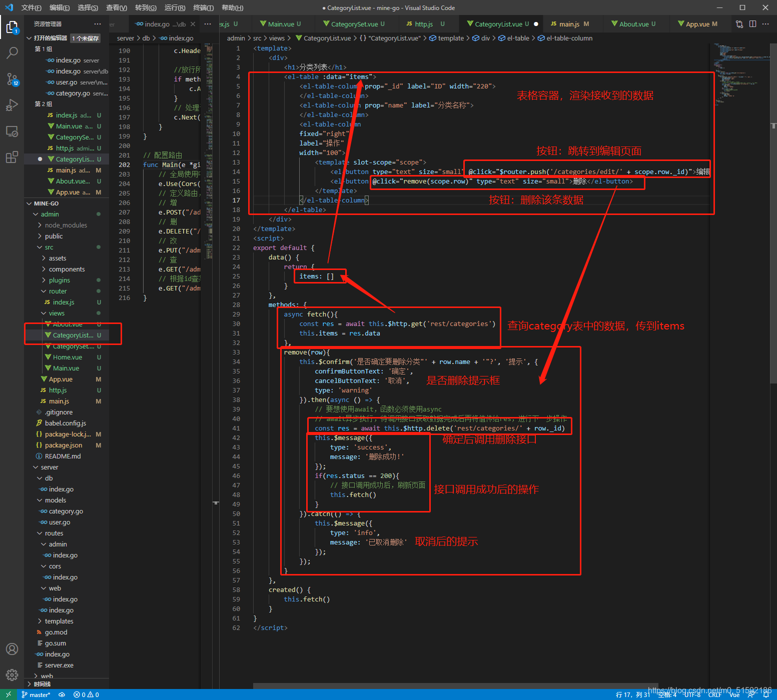Viewport: 777px width, 700px height.
Task: Expand the plugins folder
Action: (59, 280)
